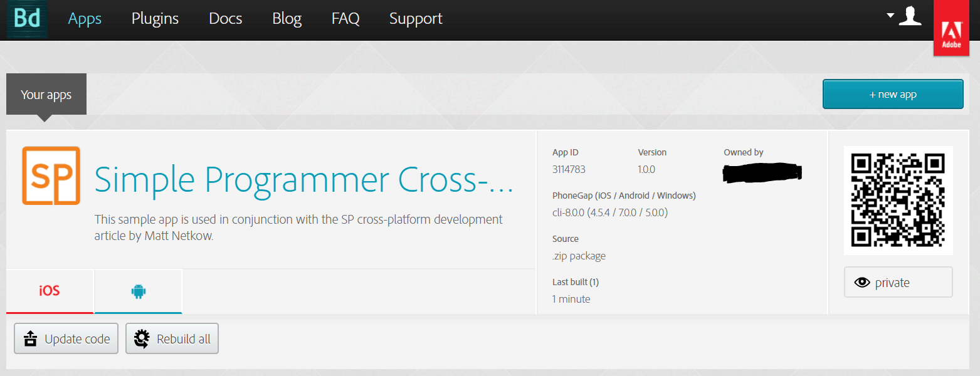980x376 pixels.
Task: Click the PhoneGap (iOS / Android / Windows) label
Action: tap(624, 196)
